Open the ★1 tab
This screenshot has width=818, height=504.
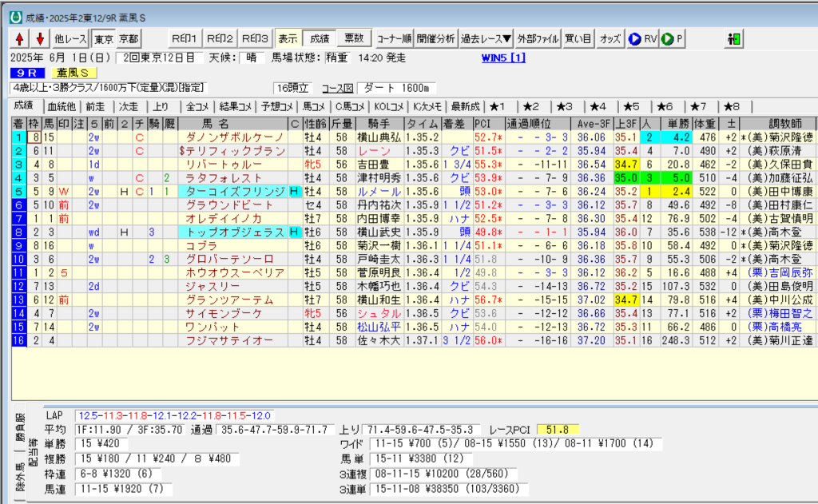point(502,106)
